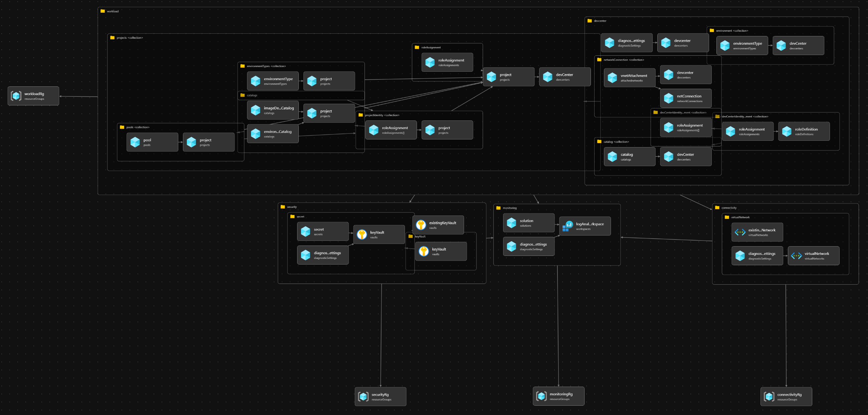This screenshot has height=415, width=868.
Task: Click the existingKeyVault key icon
Action: click(421, 225)
